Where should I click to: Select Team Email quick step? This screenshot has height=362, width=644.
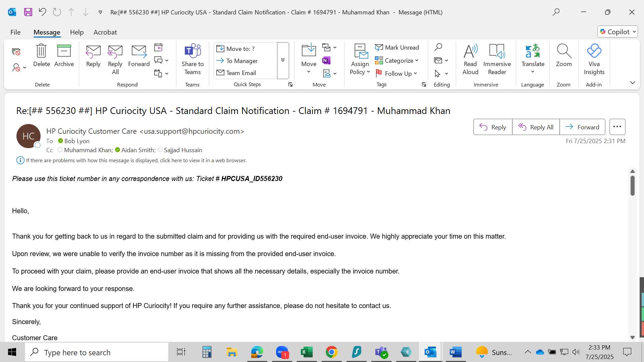coord(246,73)
